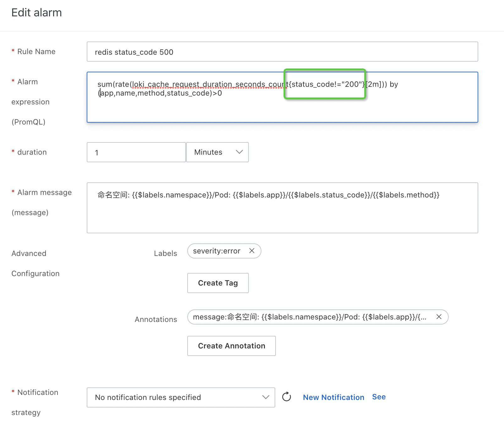Click the Create Annotation button

[231, 346]
